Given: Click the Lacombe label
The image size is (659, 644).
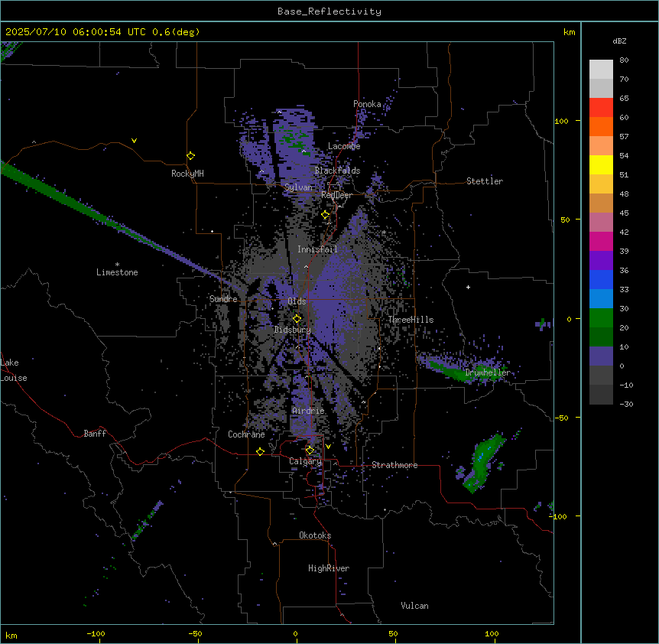Looking at the screenshot, I should [x=344, y=146].
